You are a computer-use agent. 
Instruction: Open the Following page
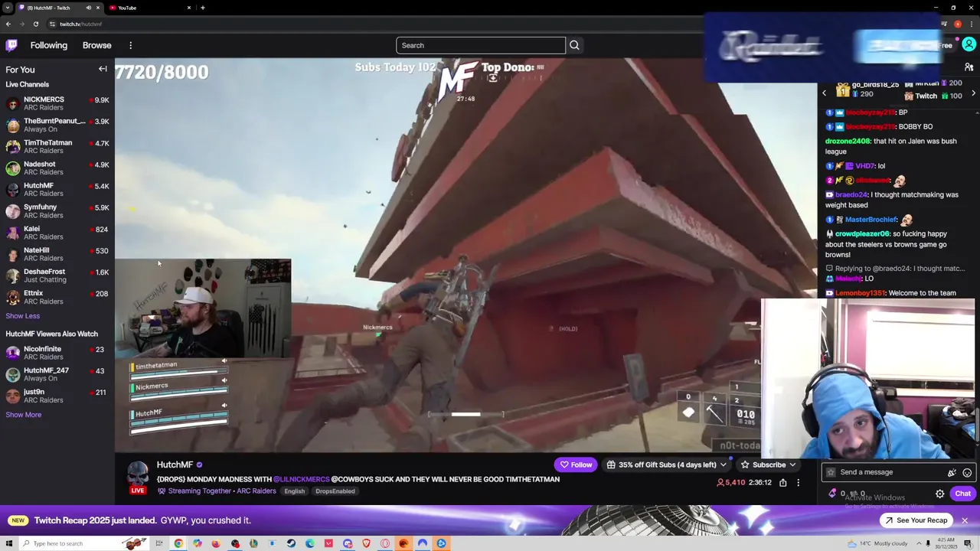click(x=49, y=45)
